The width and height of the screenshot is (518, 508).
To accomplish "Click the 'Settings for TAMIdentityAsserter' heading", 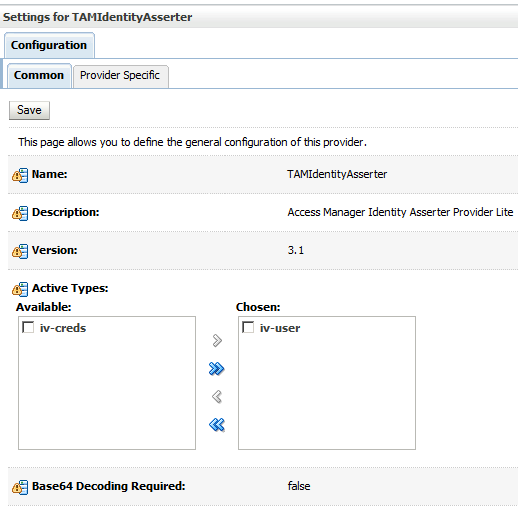I will 98,17.
